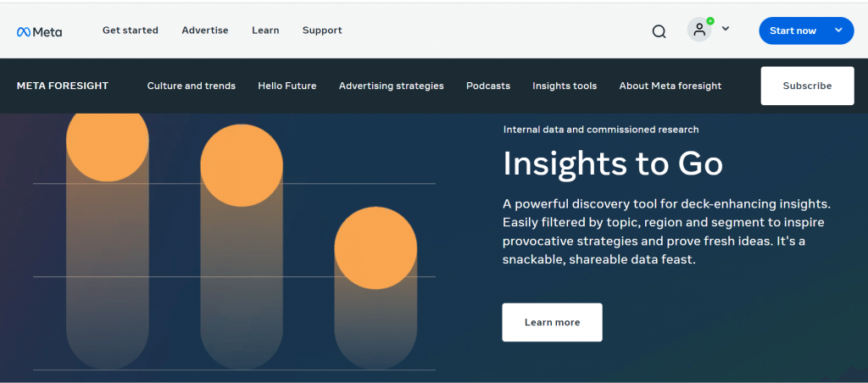Click the Meta logo
The height and width of the screenshot is (383, 868).
tap(39, 31)
